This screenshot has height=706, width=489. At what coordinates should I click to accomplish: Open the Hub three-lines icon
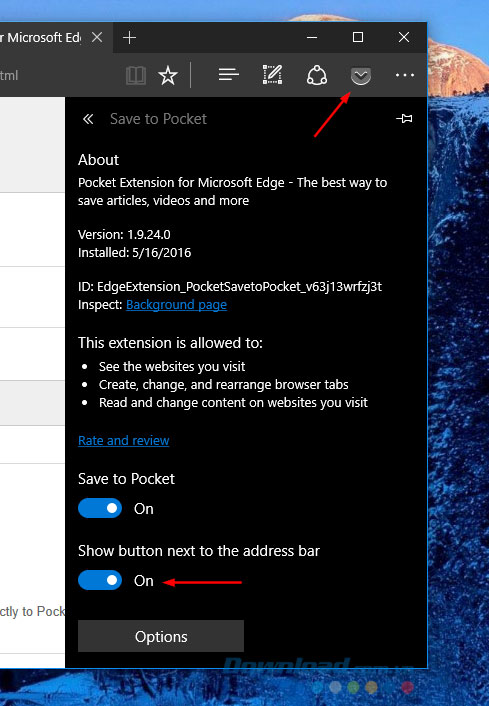pos(229,75)
